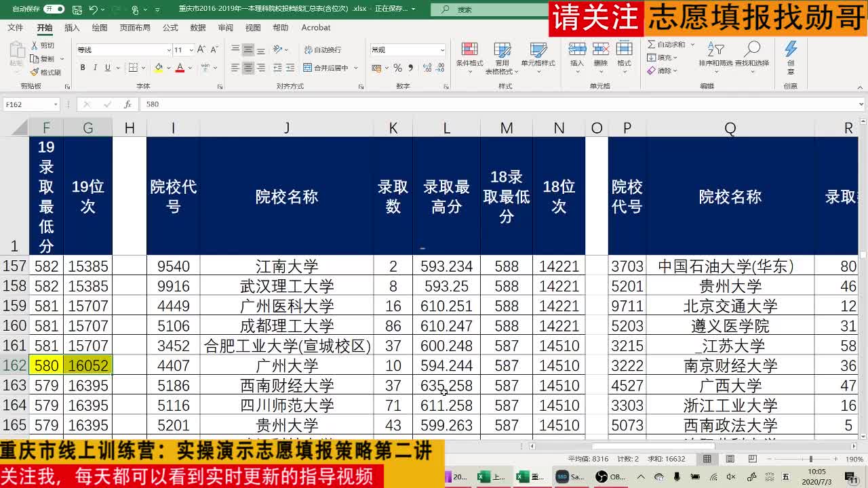Click the top-align icon

tap(235, 49)
